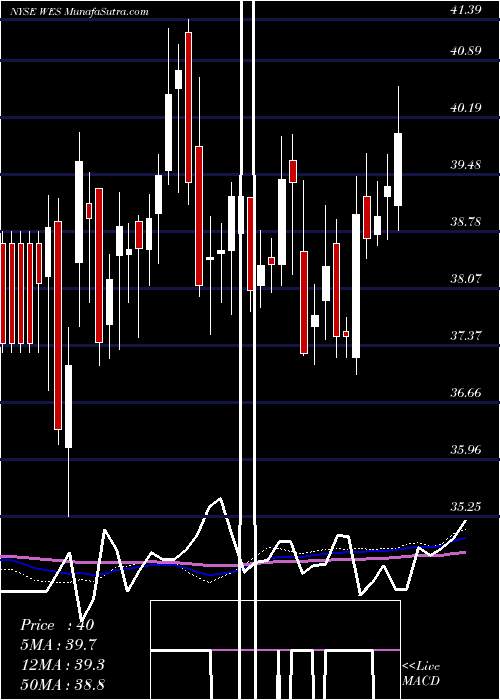This screenshot has height=700, width=500.
Task: Click the Price : 40 readout
Action: tap(57, 625)
